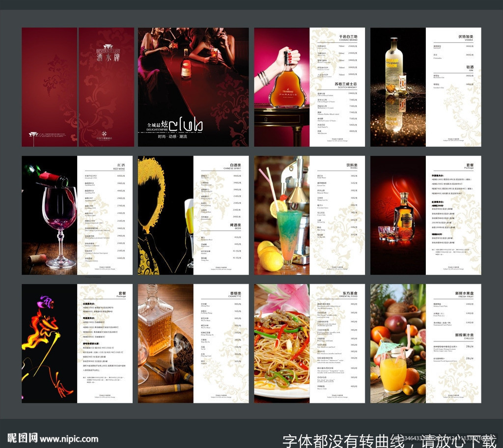Click the 时尚·动感·潮流 tagline
Image resolution: width=503 pixels, height=448 pixels.
coord(172,137)
